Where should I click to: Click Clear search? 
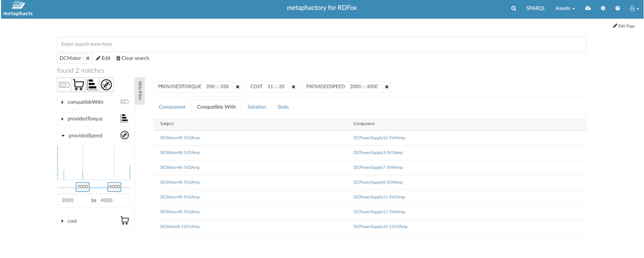click(133, 58)
